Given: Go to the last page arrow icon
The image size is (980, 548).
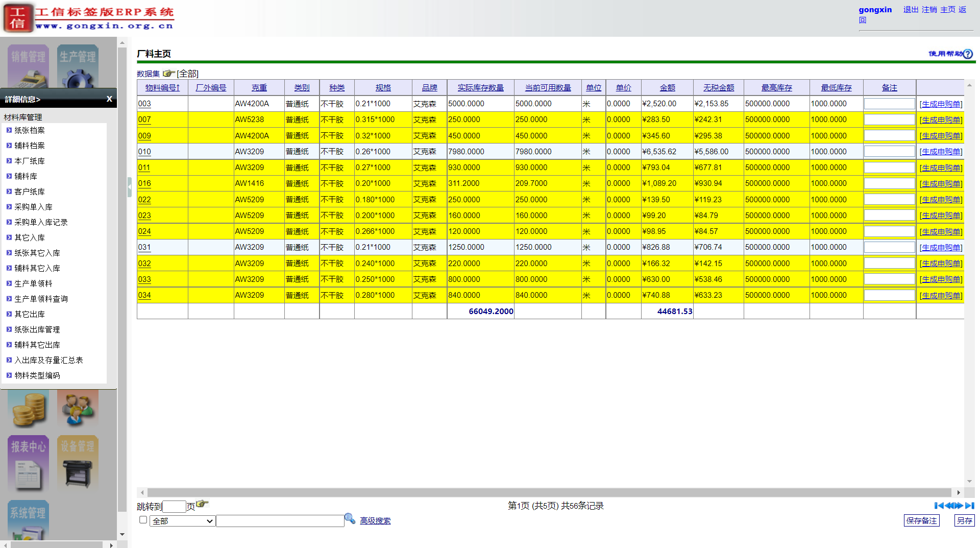Looking at the screenshot, I should 970,506.
